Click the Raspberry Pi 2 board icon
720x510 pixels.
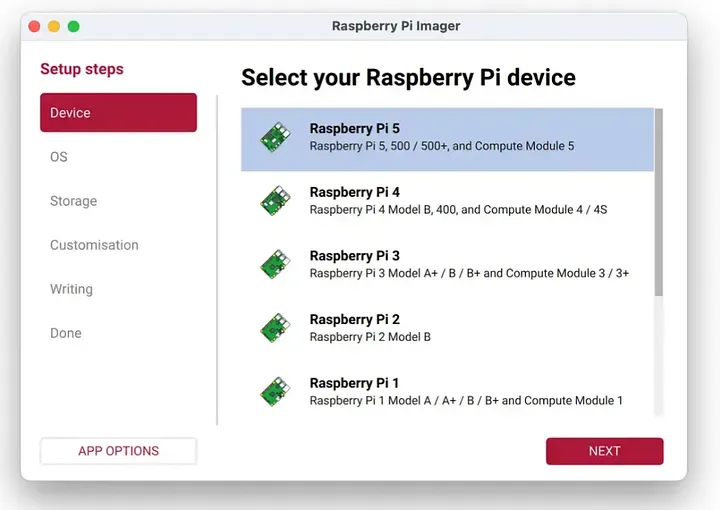275,328
